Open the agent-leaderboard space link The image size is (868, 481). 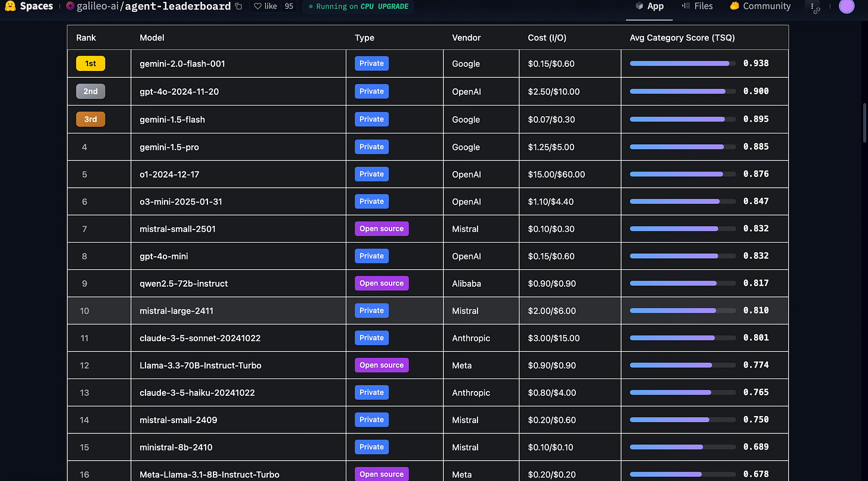click(x=178, y=7)
